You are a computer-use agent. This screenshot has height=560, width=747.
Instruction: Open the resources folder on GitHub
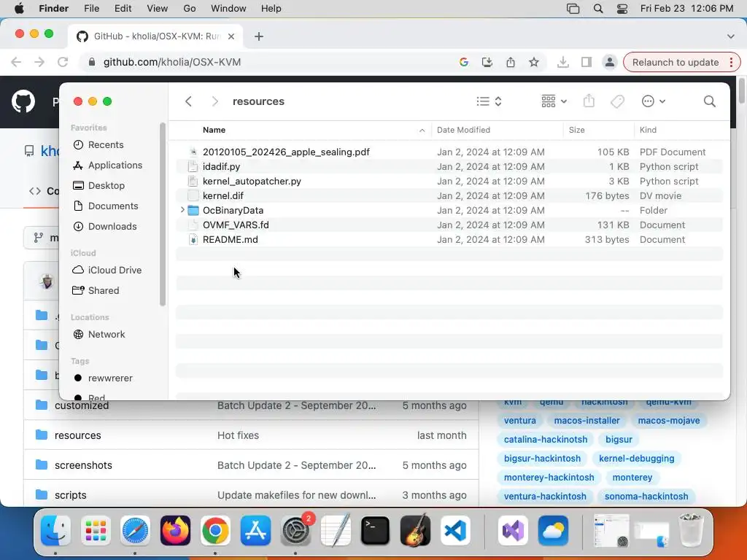coord(77,435)
